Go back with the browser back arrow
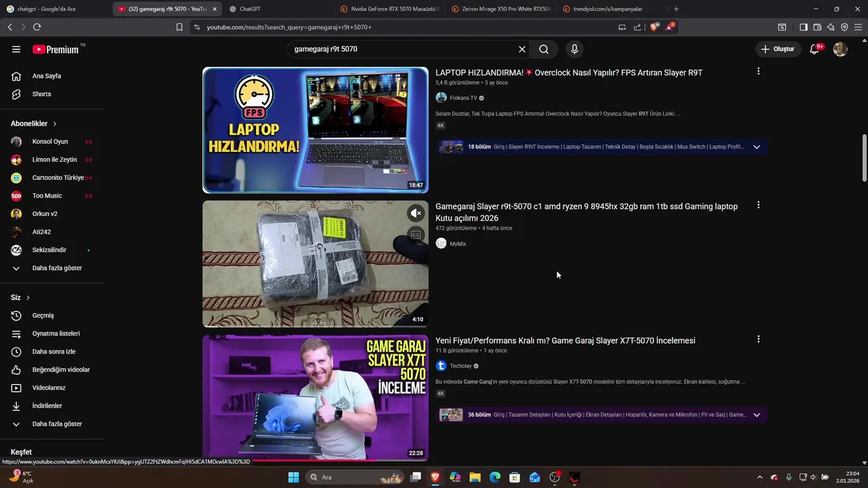The width and height of the screenshot is (868, 488). click(9, 27)
